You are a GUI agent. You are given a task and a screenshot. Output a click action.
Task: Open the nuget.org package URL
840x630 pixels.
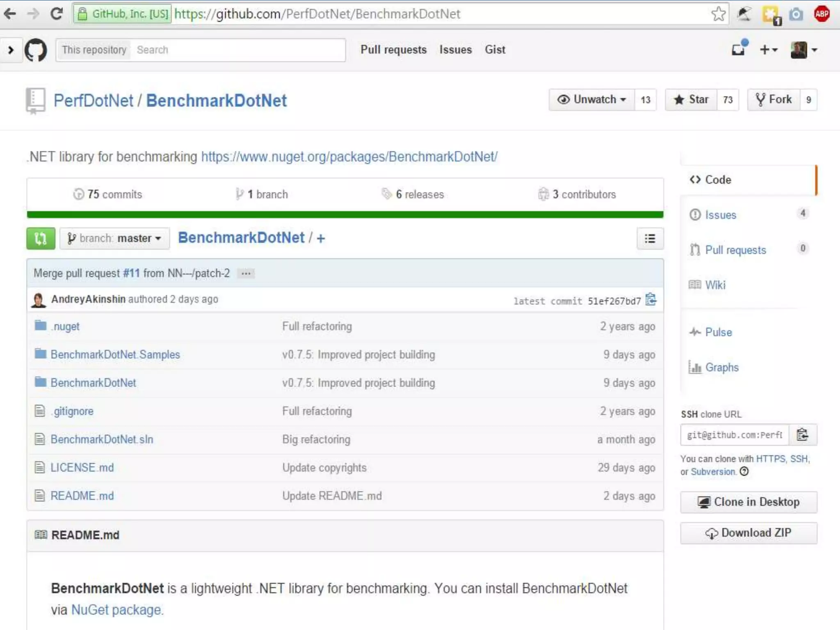(349, 157)
